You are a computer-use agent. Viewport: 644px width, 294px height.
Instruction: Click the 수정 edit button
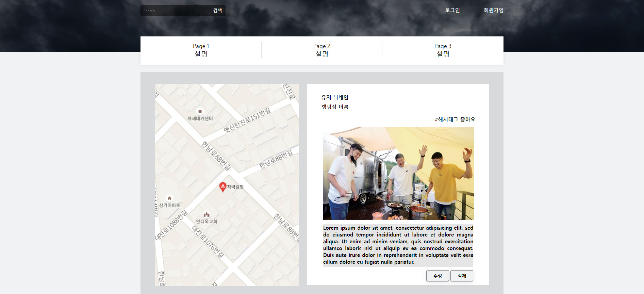pyautogui.click(x=437, y=276)
